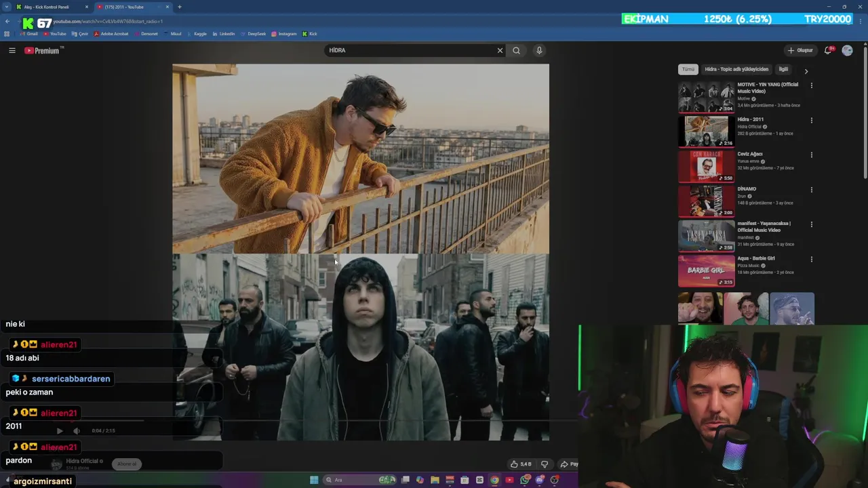868x488 pixels.
Task: Open the account avatar menu
Action: (x=847, y=50)
